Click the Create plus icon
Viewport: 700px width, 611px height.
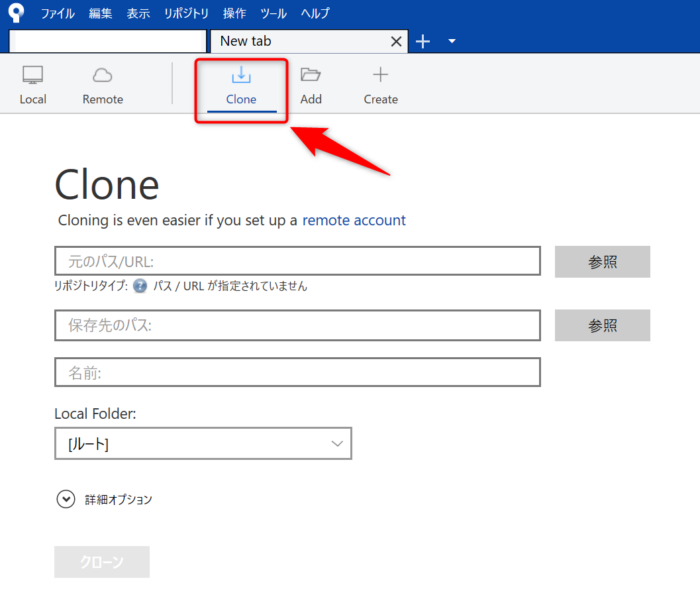click(380, 76)
